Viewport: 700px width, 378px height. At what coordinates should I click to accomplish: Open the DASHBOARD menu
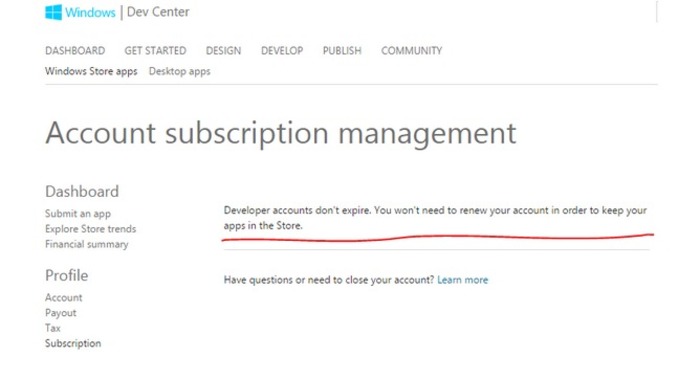(x=75, y=50)
